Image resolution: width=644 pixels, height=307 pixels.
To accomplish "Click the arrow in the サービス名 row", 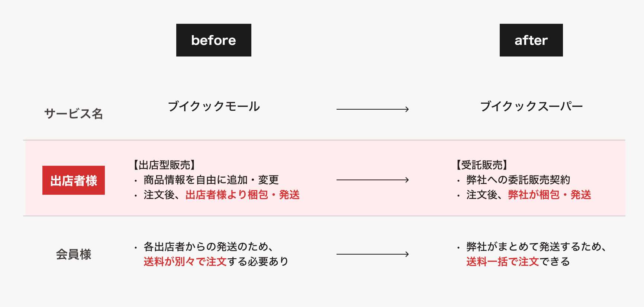I will tap(373, 109).
